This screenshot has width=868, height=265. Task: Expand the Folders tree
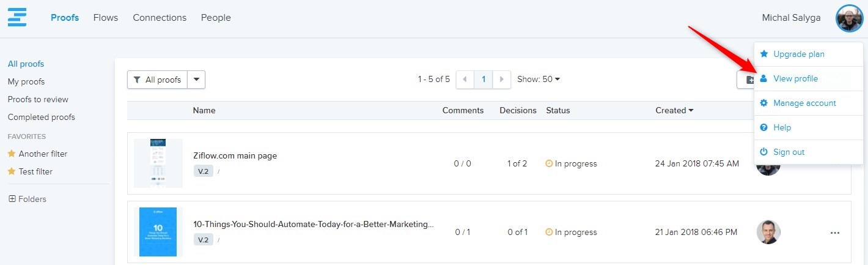[x=12, y=199]
